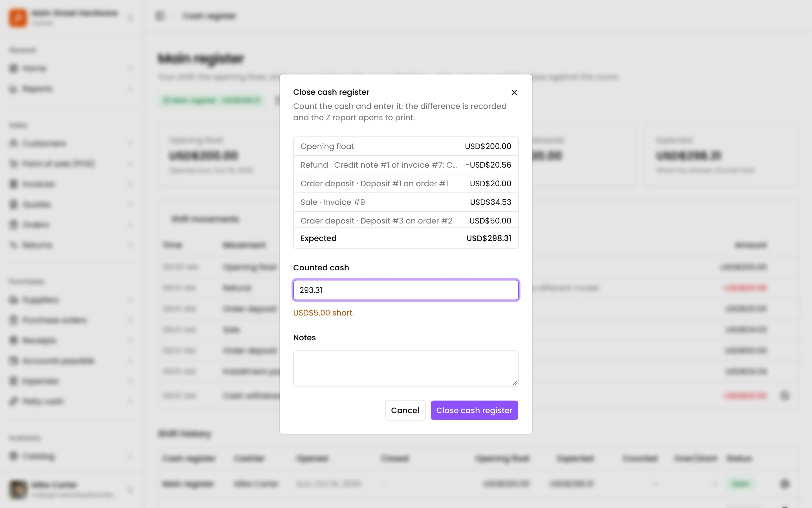Click the USD$20.00 deposit amount
The width and height of the screenshot is (812, 508).
[491, 183]
